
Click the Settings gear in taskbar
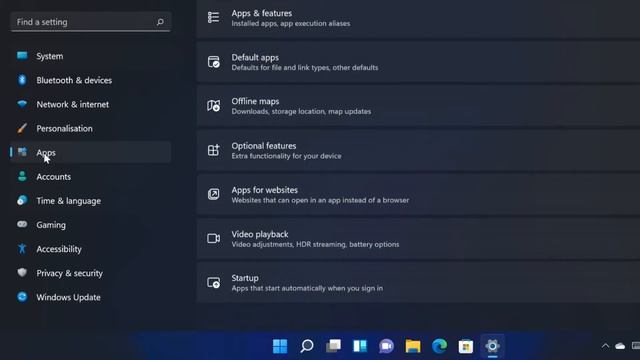tap(492, 346)
